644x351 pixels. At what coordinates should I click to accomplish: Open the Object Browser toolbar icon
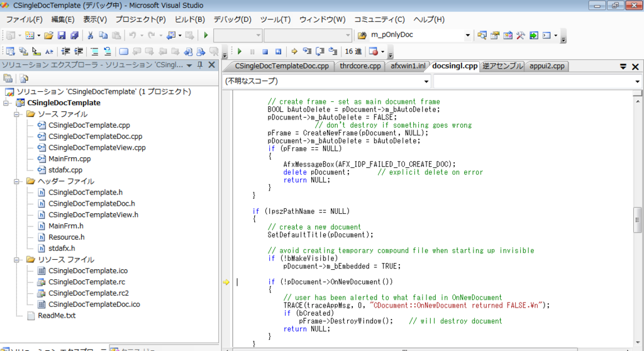508,35
